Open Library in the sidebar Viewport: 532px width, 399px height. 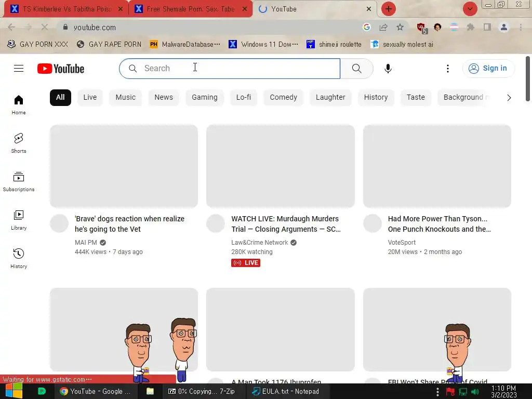[x=19, y=220]
